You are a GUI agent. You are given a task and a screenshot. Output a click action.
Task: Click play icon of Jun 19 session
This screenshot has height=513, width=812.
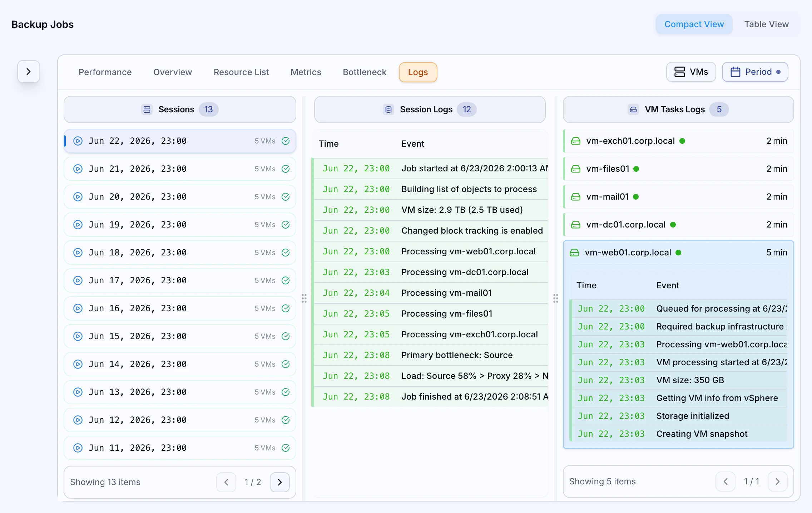tap(78, 225)
